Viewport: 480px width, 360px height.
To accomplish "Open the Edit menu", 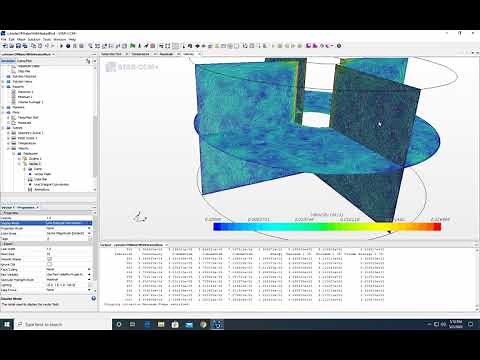I will [x=12, y=39].
